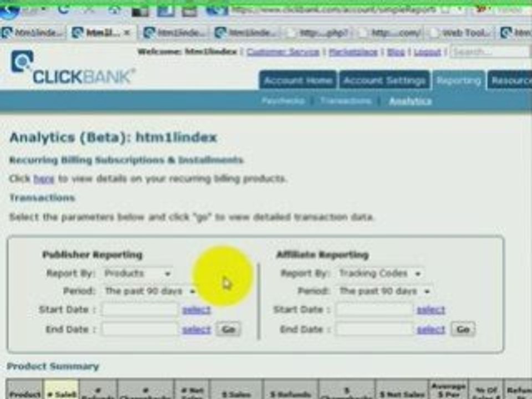
Task: Go to the Transactions sub-menu
Action: click(x=345, y=101)
